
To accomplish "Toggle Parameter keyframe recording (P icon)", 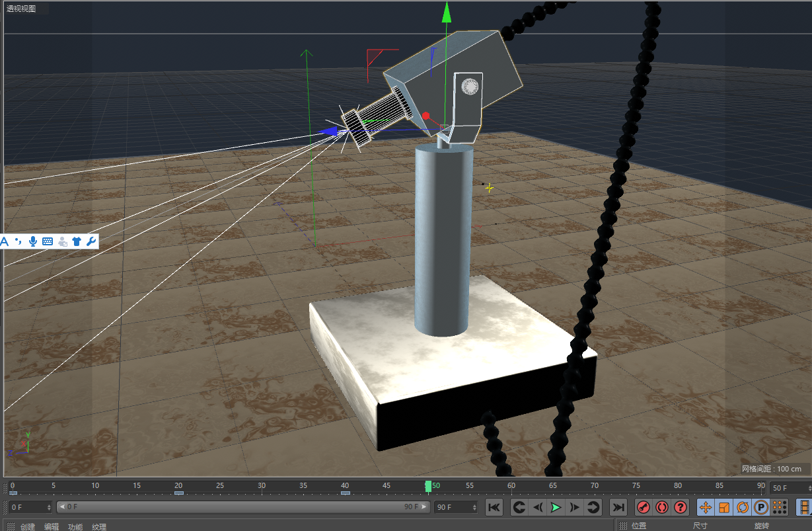I will [x=761, y=507].
